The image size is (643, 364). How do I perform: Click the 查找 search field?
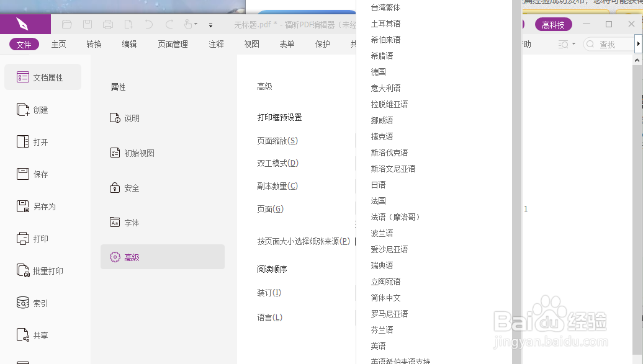tap(608, 44)
